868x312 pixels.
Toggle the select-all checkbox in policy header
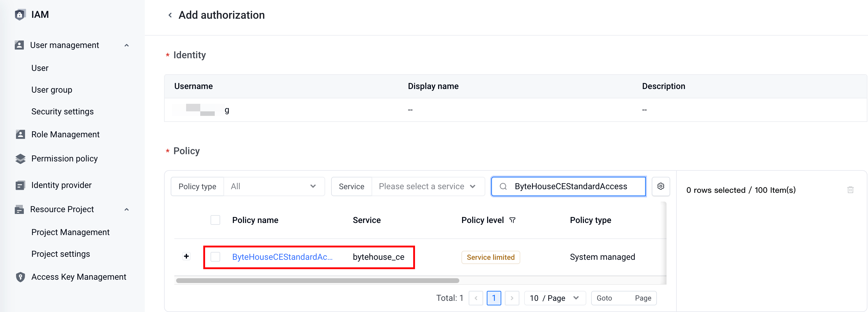coord(215,220)
